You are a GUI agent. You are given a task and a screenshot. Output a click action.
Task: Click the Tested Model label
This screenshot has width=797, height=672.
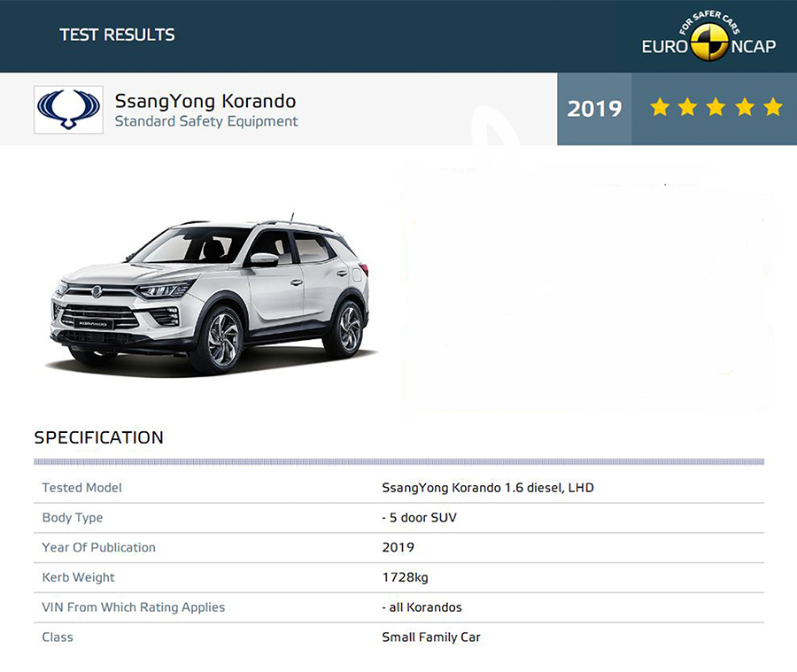pyautogui.click(x=81, y=488)
